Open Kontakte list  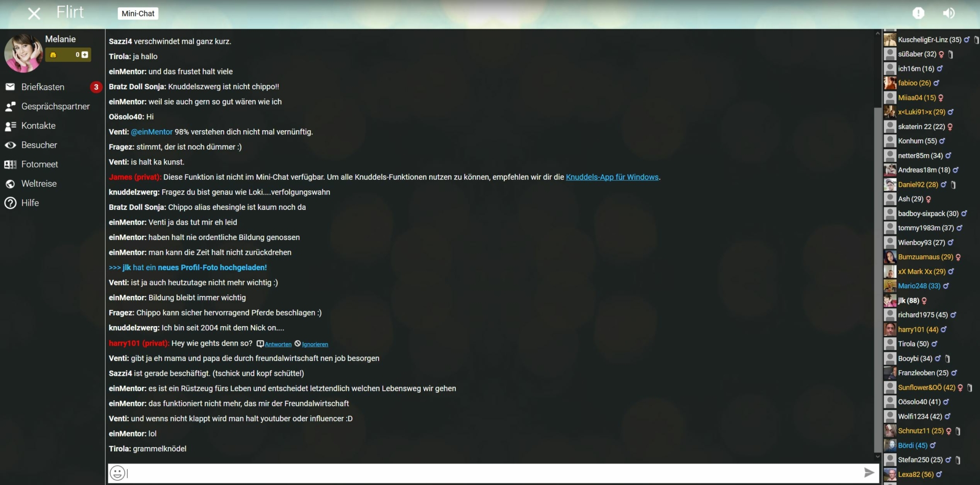pos(38,126)
